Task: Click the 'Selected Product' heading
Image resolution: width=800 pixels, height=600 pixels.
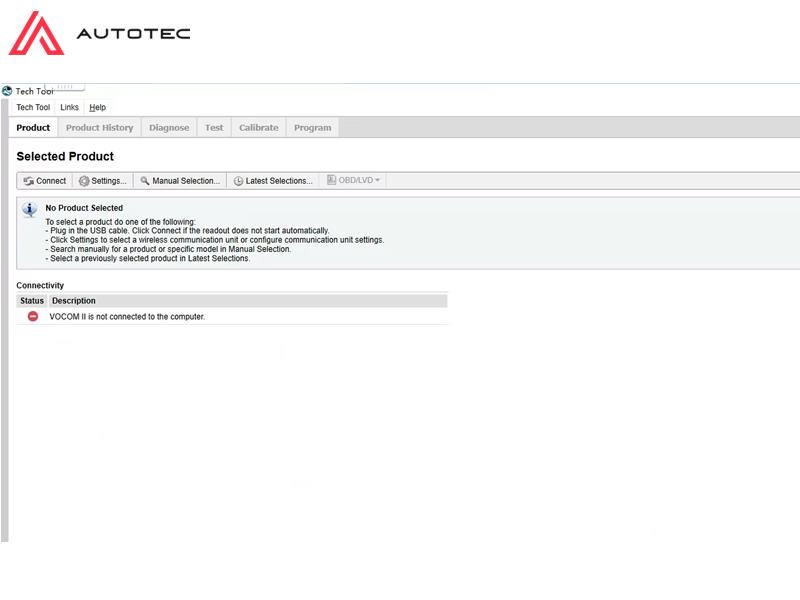Action: pyautogui.click(x=65, y=157)
